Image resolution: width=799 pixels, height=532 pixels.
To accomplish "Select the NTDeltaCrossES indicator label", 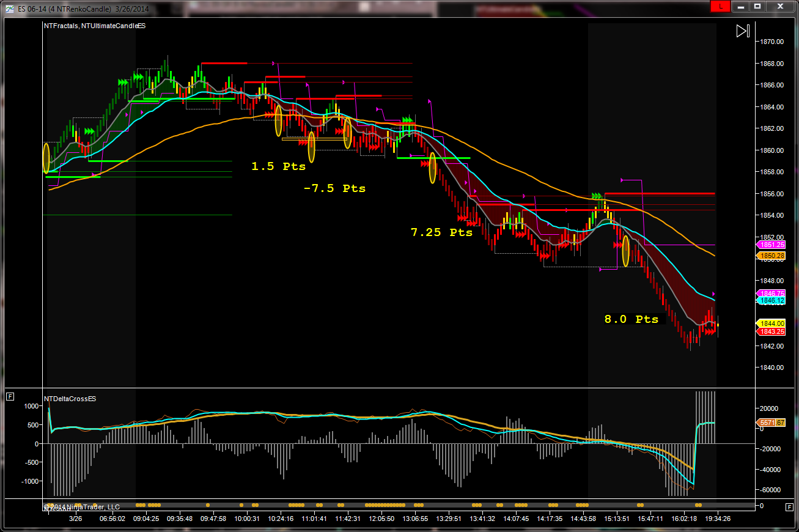I will coord(70,399).
